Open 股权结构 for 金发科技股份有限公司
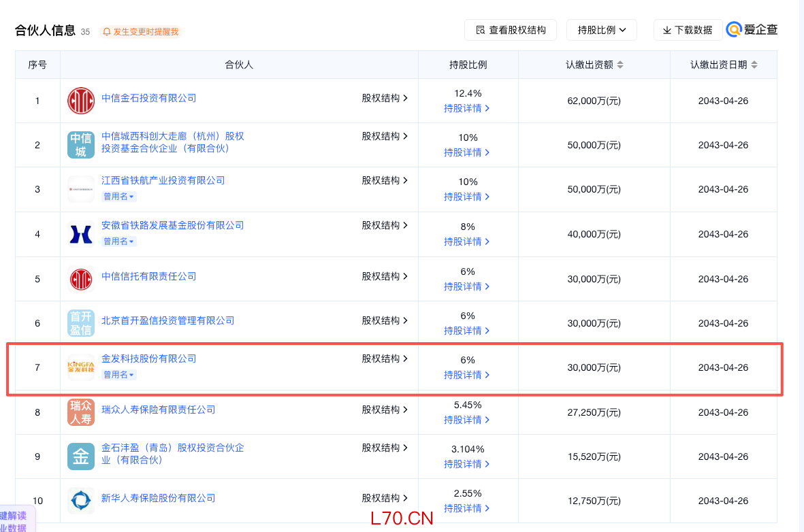The height and width of the screenshot is (532, 804). [x=385, y=359]
